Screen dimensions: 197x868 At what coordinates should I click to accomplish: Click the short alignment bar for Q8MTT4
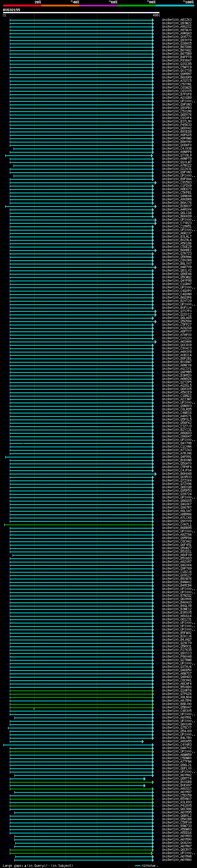click(x=78, y=779)
